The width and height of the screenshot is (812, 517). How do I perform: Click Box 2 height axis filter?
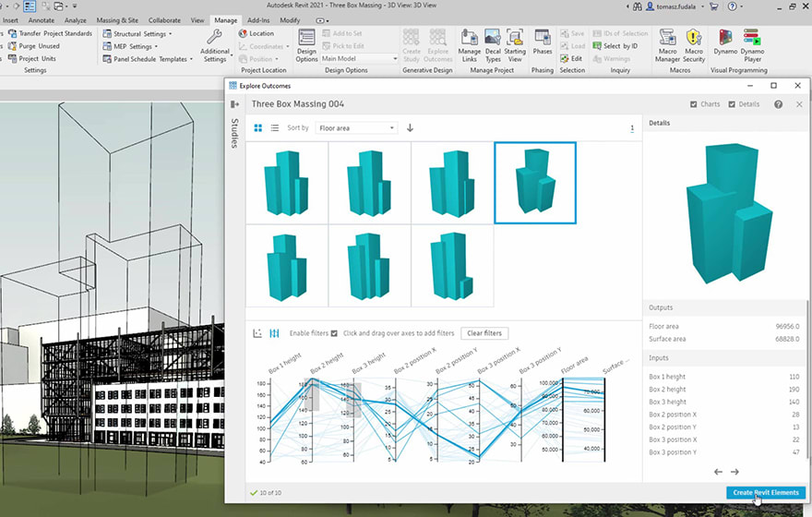coord(314,420)
